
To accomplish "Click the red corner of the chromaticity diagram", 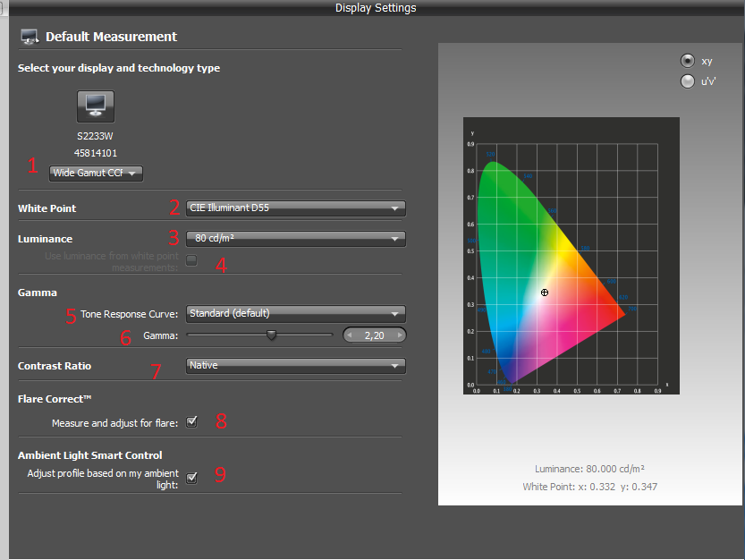I will 617,313.
